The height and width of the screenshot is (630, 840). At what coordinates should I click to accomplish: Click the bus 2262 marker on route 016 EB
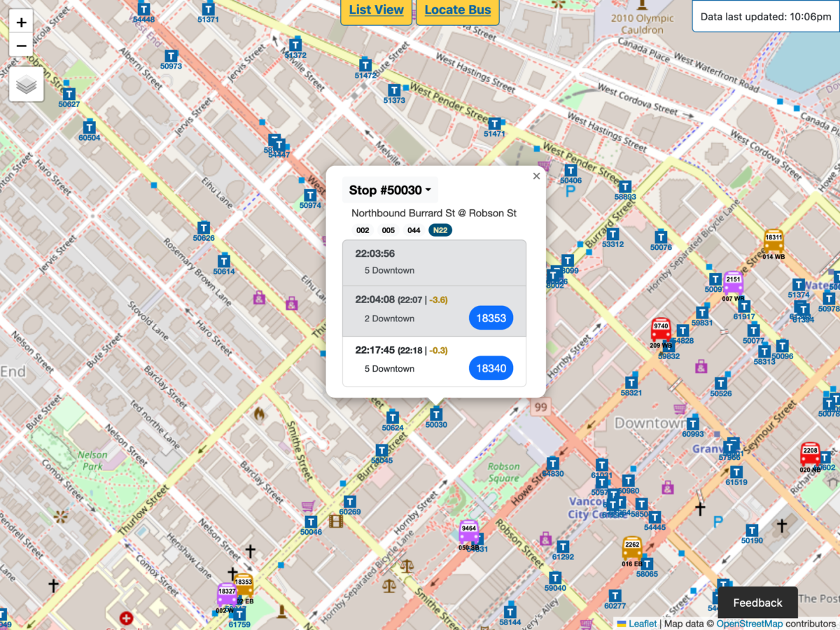tap(632, 547)
